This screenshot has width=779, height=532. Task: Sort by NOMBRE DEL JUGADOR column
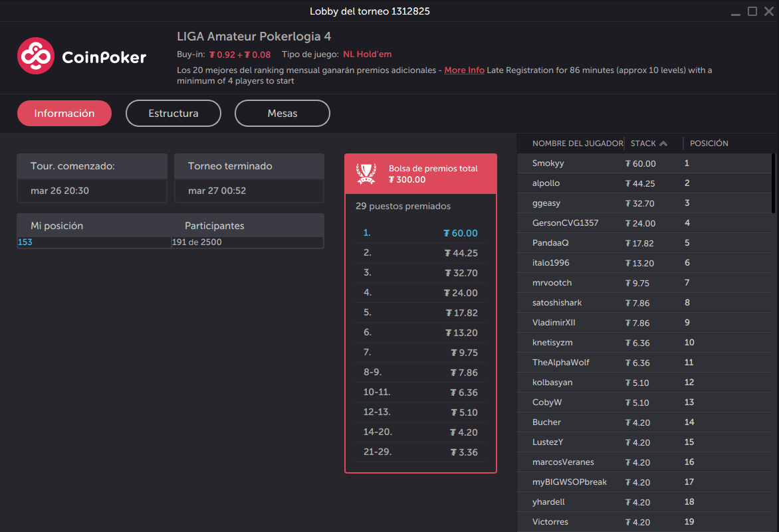click(x=577, y=143)
